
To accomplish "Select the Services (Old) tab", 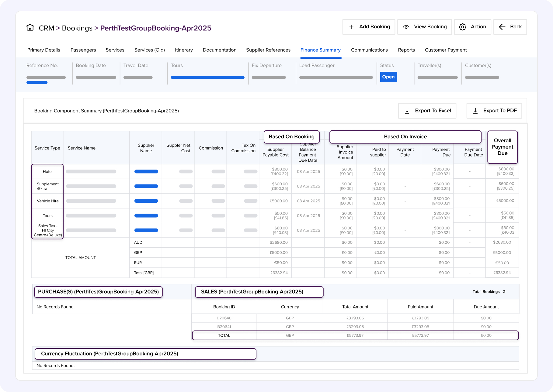I will point(150,50).
